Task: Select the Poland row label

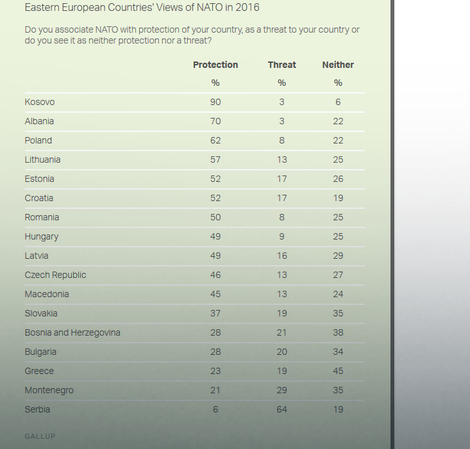Action: click(x=38, y=140)
